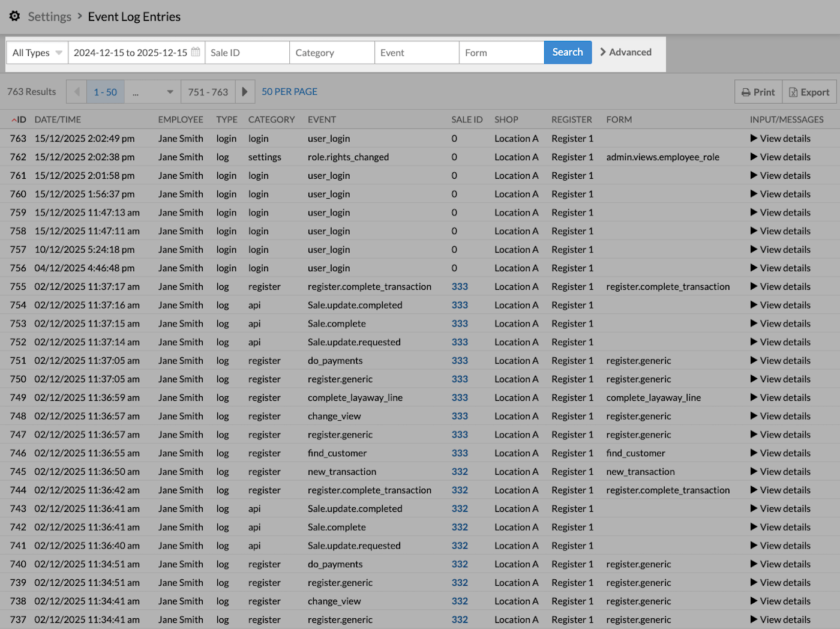This screenshot has width=840, height=629.
Task: Click inside the Sale ID filter field
Action: [x=247, y=52]
